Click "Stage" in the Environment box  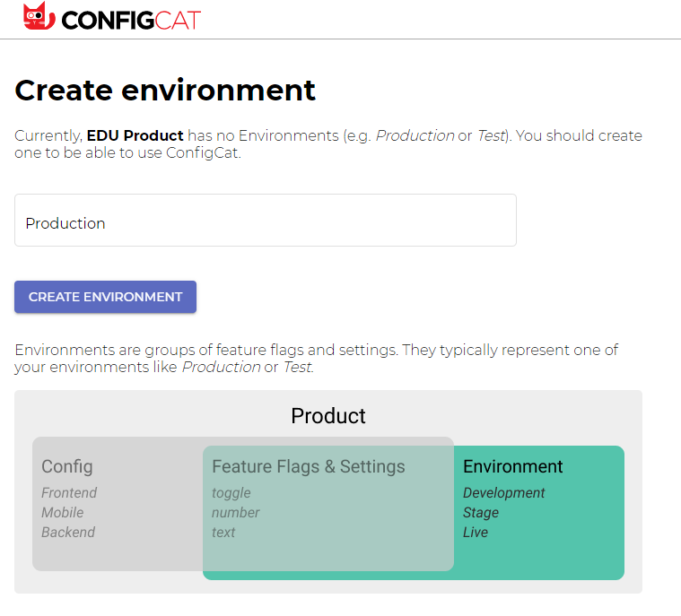(481, 513)
